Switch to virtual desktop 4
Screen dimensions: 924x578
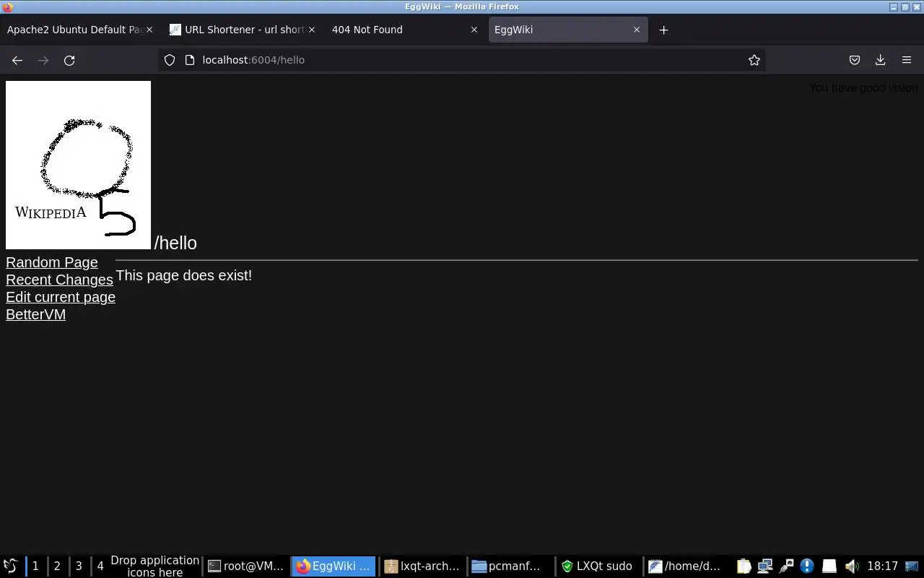[100, 566]
